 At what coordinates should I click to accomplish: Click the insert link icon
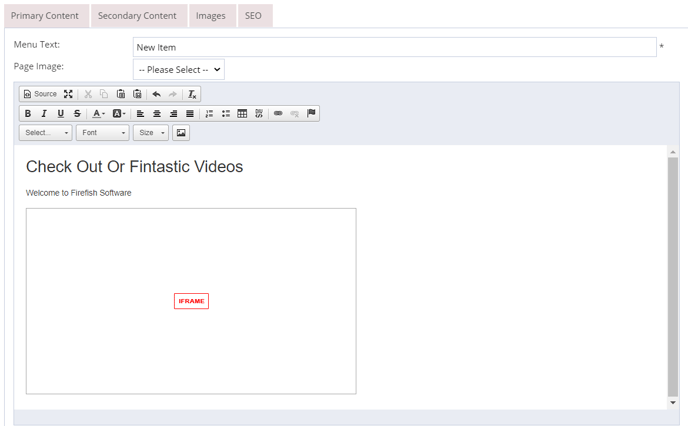click(x=278, y=114)
